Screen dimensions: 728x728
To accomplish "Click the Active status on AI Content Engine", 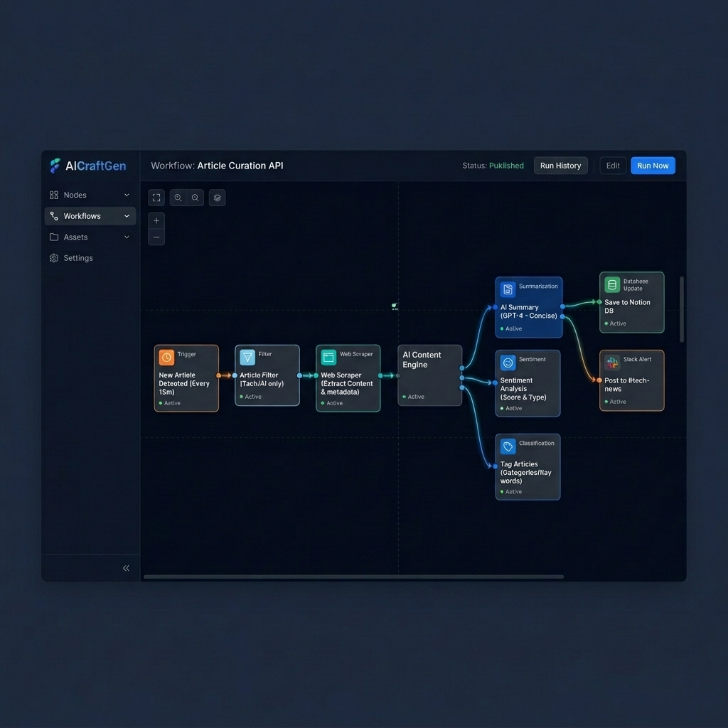I will pyautogui.click(x=413, y=397).
